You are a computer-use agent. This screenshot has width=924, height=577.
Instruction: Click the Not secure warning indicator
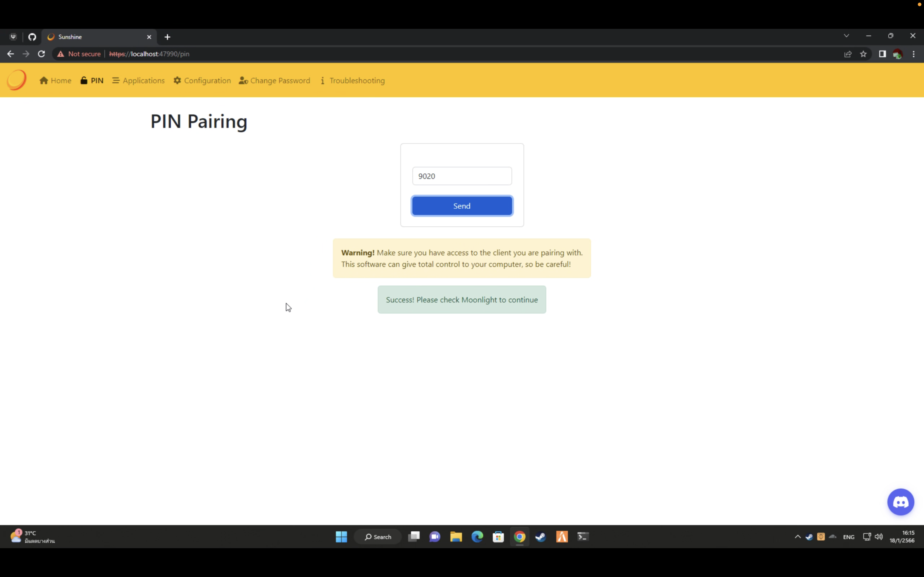click(79, 54)
